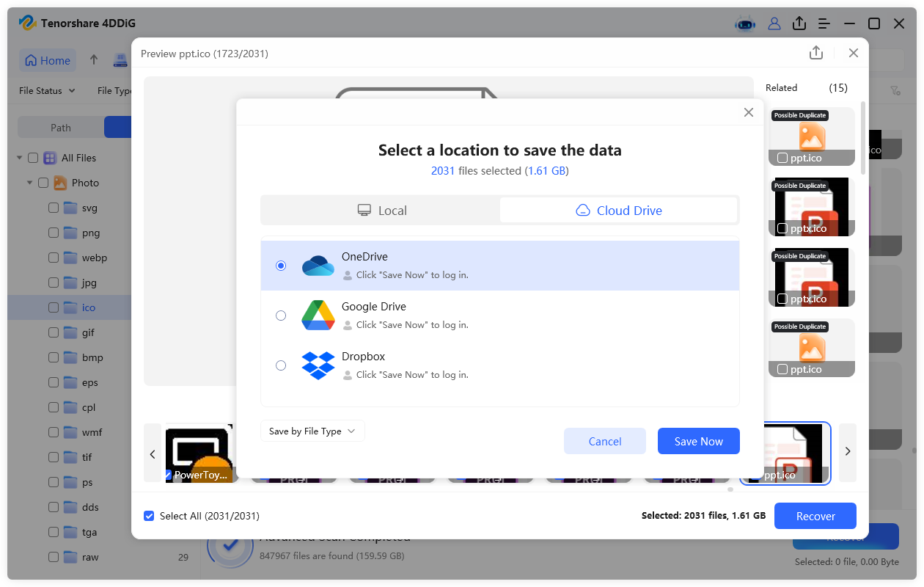
Task: Click the tga folder icon
Action: 70,532
